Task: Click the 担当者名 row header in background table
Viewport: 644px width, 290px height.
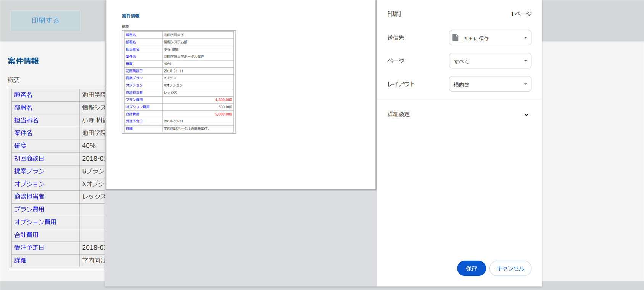Action: click(26, 120)
